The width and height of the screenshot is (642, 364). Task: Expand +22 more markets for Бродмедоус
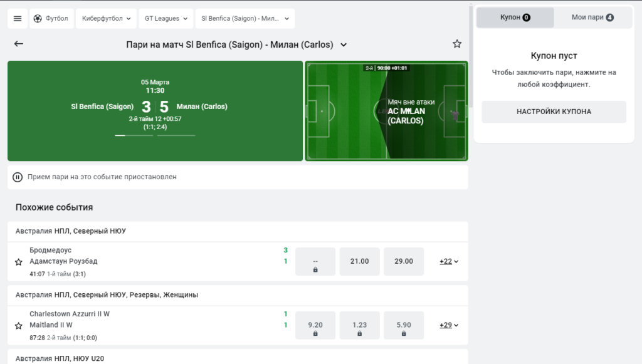[x=449, y=261]
